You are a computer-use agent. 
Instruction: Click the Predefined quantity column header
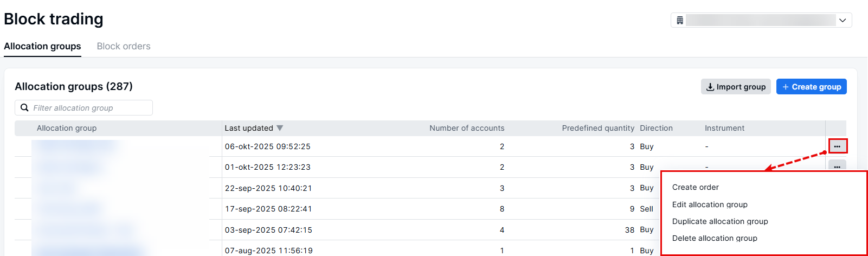pyautogui.click(x=597, y=128)
